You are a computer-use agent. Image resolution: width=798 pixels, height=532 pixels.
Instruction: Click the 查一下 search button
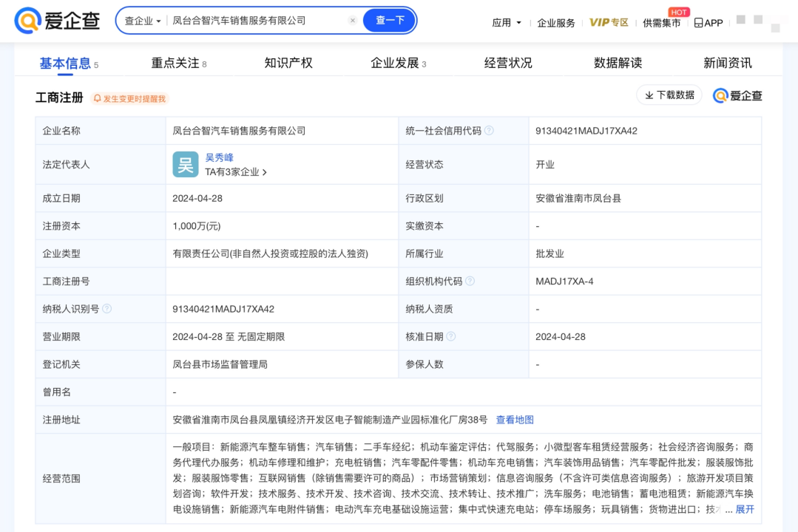(389, 21)
